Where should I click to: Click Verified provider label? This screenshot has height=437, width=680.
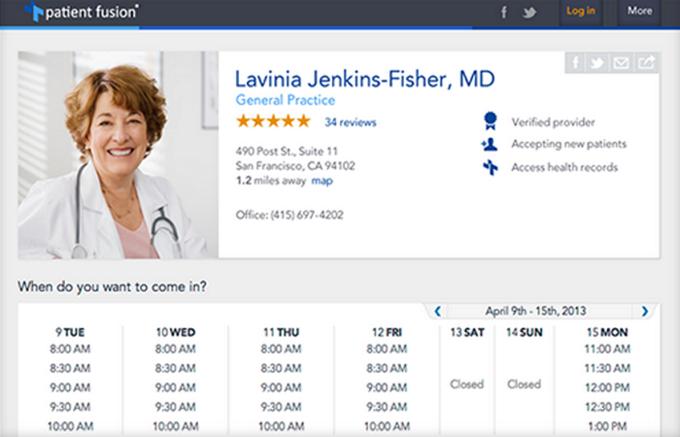553,122
